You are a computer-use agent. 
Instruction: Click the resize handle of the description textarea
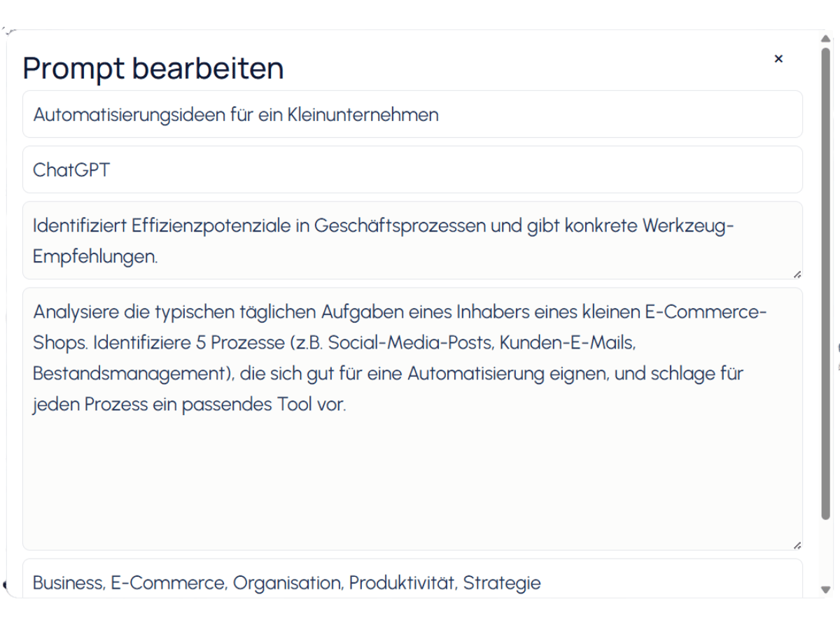797,274
